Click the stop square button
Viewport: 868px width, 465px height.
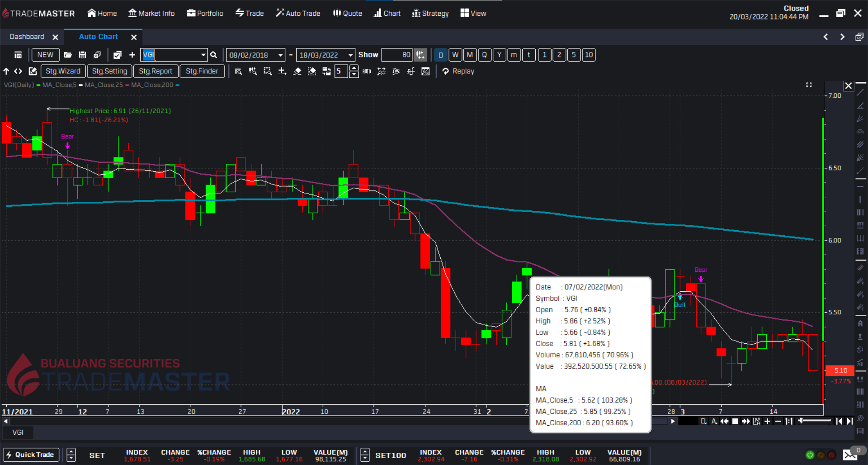coord(735,421)
